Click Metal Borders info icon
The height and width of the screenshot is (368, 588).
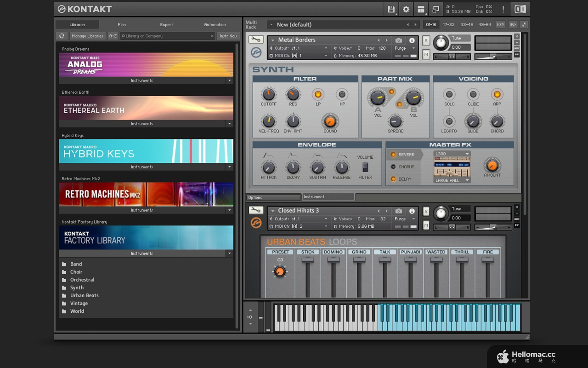pos(412,40)
